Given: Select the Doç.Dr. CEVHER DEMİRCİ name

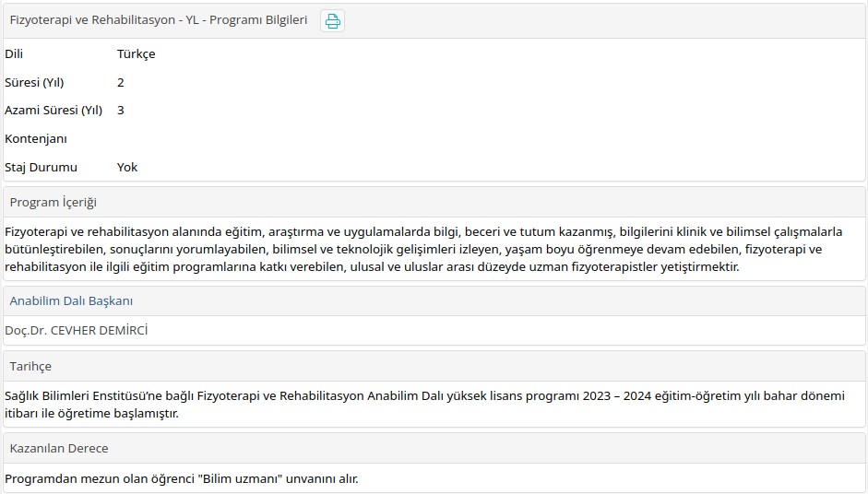Looking at the screenshot, I should [x=77, y=330].
